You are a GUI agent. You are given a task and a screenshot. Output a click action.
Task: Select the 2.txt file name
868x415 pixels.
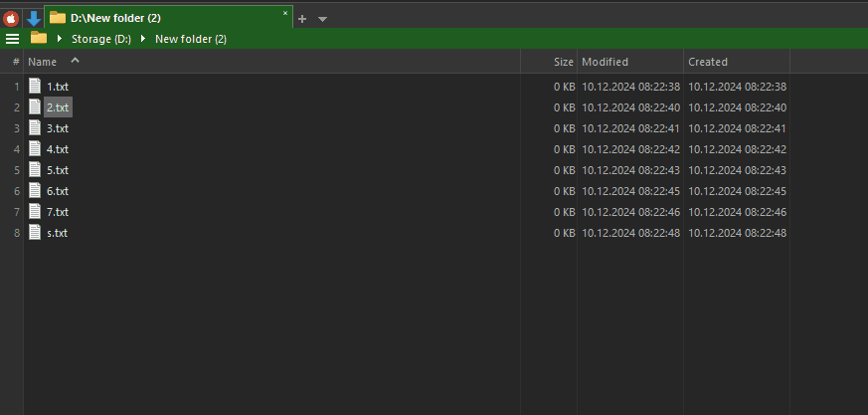[58, 107]
